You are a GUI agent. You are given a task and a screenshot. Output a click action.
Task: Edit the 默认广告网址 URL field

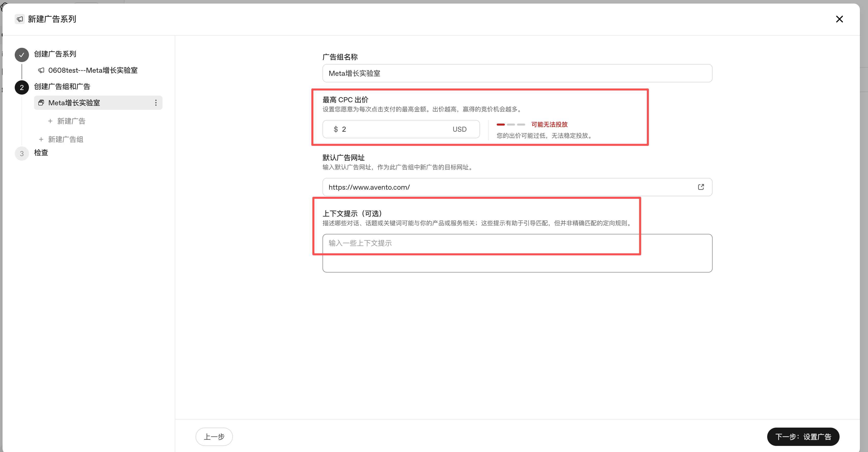tap(517, 187)
